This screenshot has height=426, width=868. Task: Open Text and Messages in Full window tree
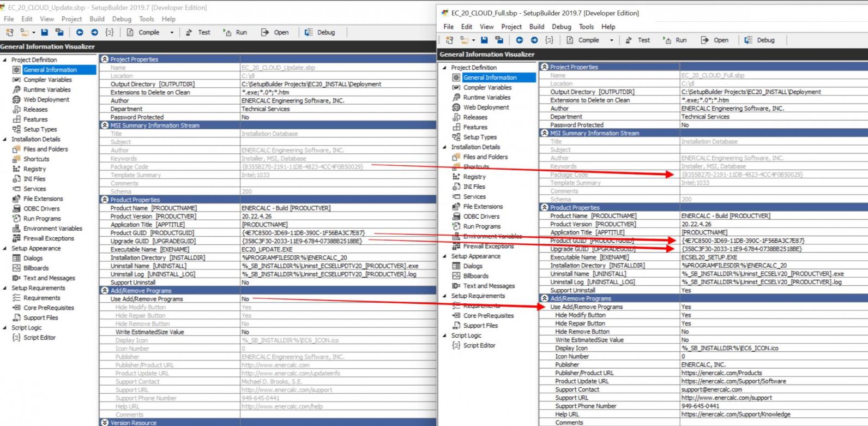pos(489,286)
